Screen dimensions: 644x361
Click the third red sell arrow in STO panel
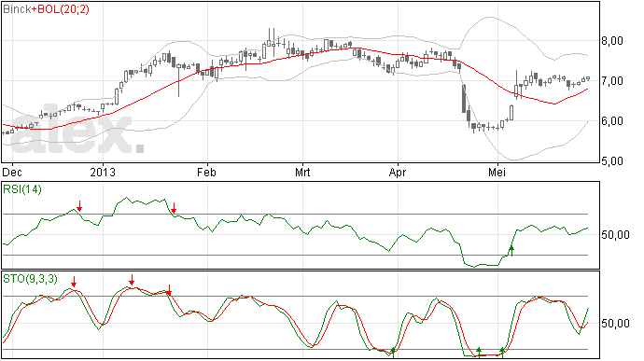point(169,290)
